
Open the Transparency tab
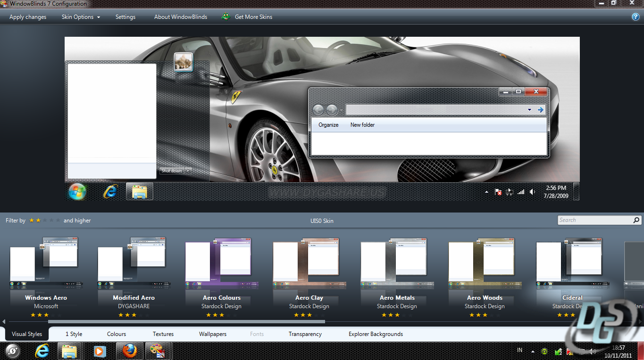click(305, 334)
